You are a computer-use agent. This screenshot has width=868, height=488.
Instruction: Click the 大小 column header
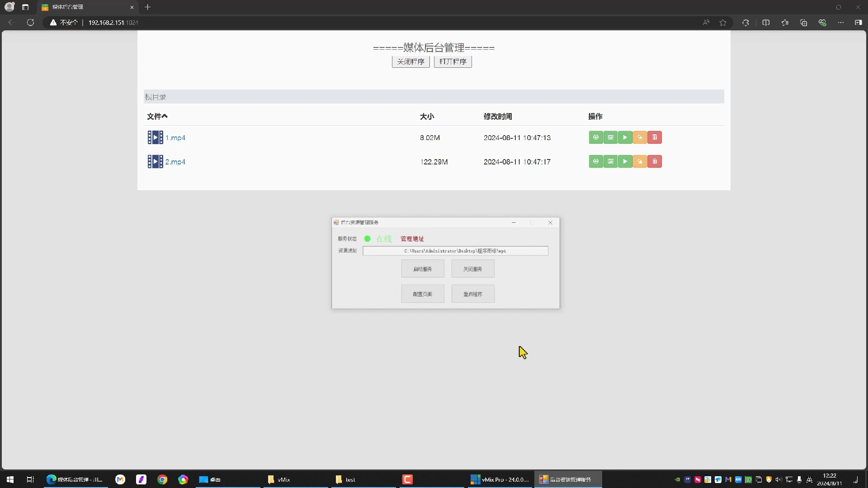point(427,117)
